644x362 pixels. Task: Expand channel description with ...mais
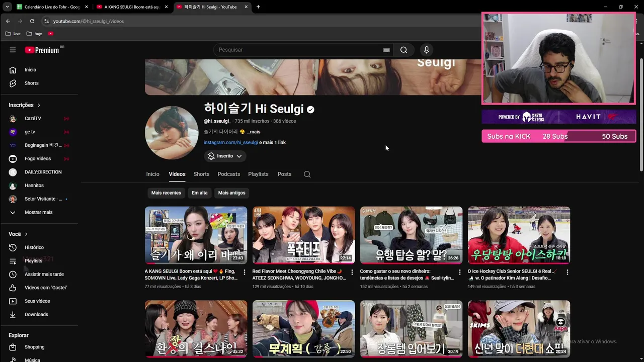coord(254,132)
